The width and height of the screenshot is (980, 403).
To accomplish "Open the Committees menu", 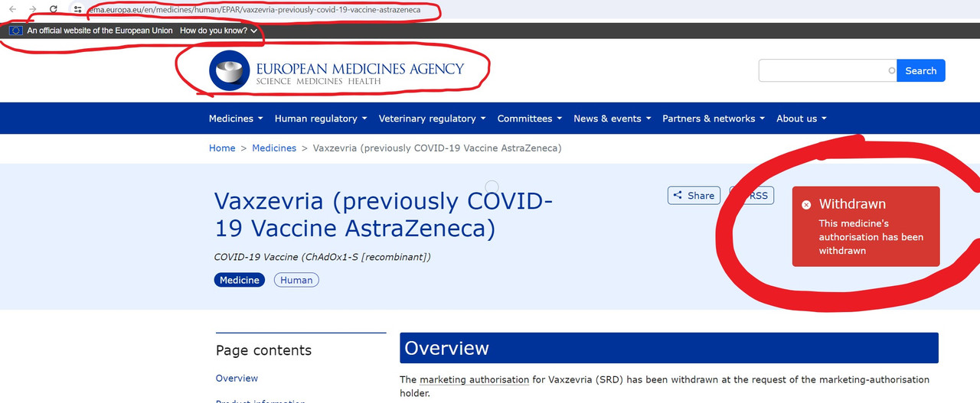I will 529,119.
